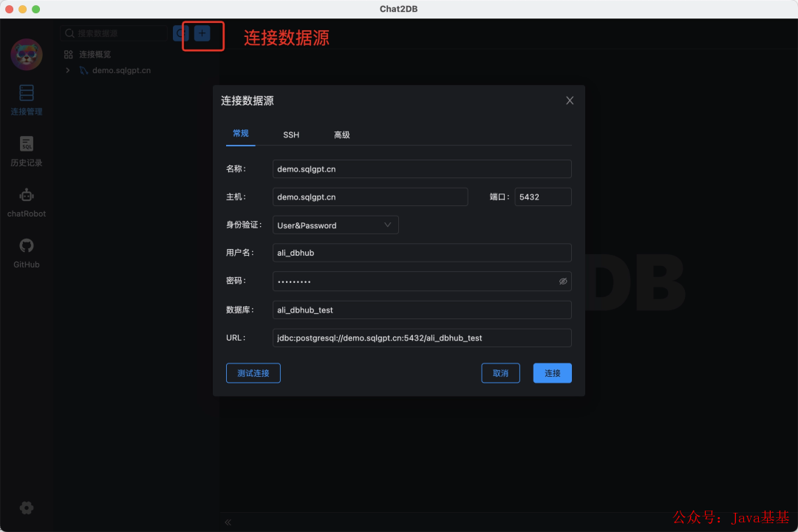The width and height of the screenshot is (798, 532).
Task: Collapse the panel with the double chevron
Action: click(228, 522)
